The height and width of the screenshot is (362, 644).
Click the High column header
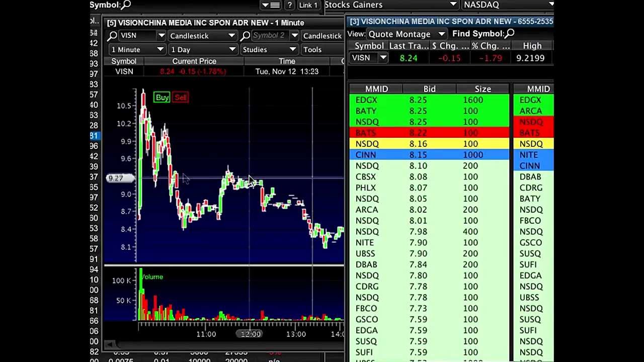[532, 46]
